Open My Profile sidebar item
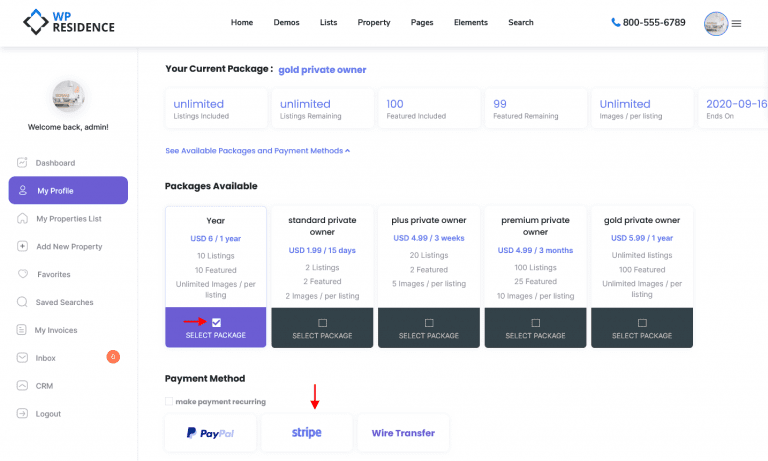768x461 pixels. tap(68, 190)
